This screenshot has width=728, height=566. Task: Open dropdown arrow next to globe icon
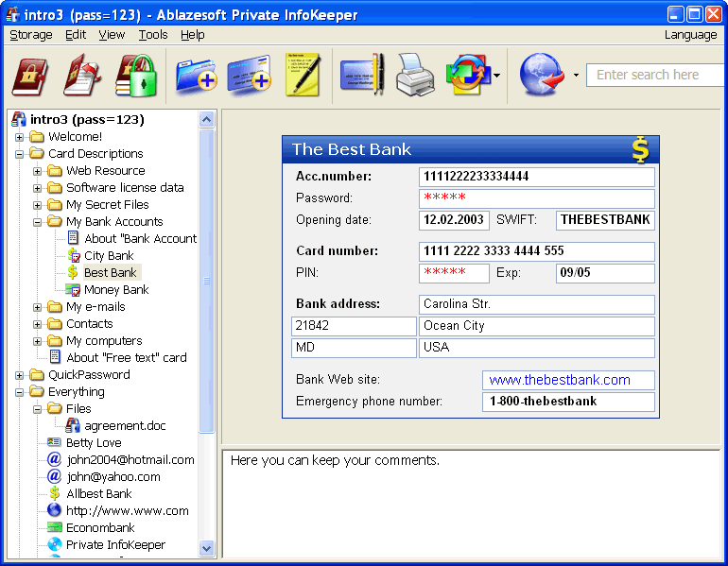576,76
